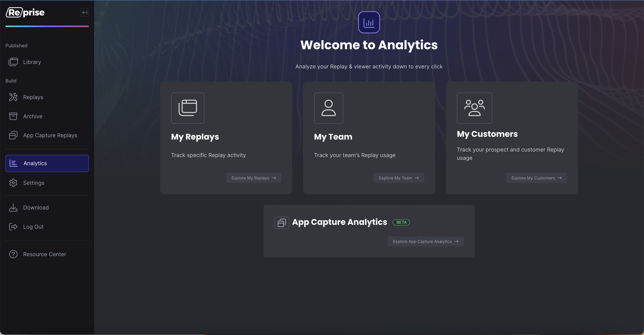Click the Explore My Team button

tap(399, 178)
